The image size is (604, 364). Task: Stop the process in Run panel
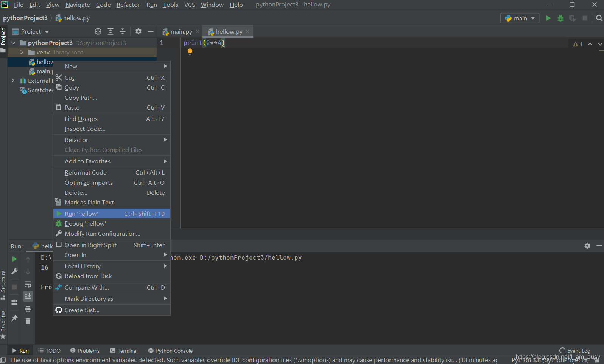coord(14,287)
